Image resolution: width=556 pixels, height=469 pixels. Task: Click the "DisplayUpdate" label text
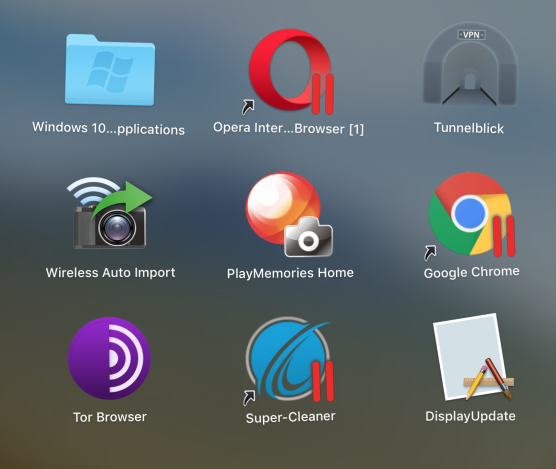point(470,416)
